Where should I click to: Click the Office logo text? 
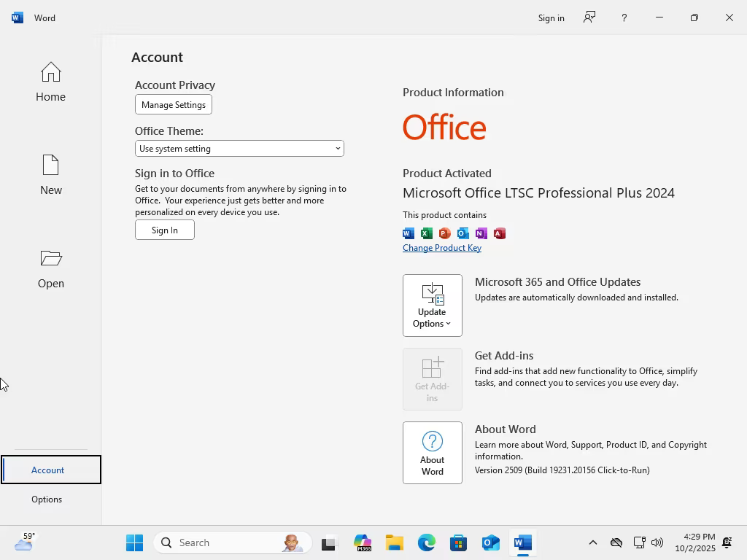point(444,127)
